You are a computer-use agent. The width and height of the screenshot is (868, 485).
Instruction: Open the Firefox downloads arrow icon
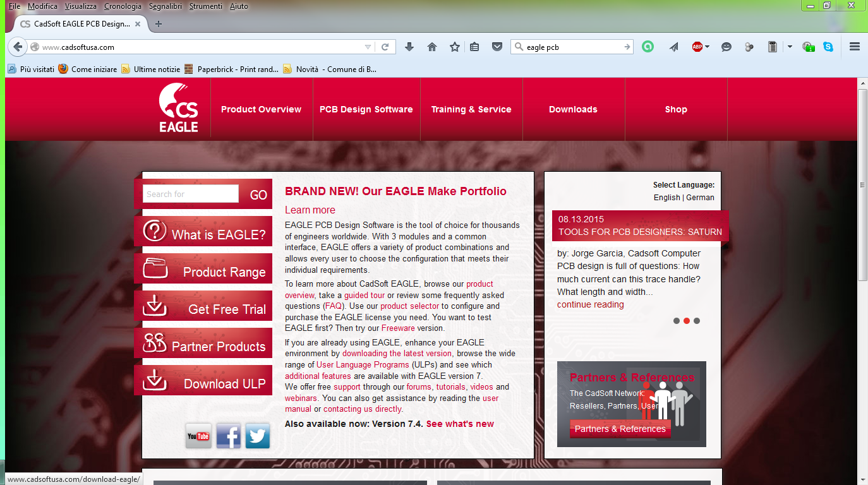point(409,47)
